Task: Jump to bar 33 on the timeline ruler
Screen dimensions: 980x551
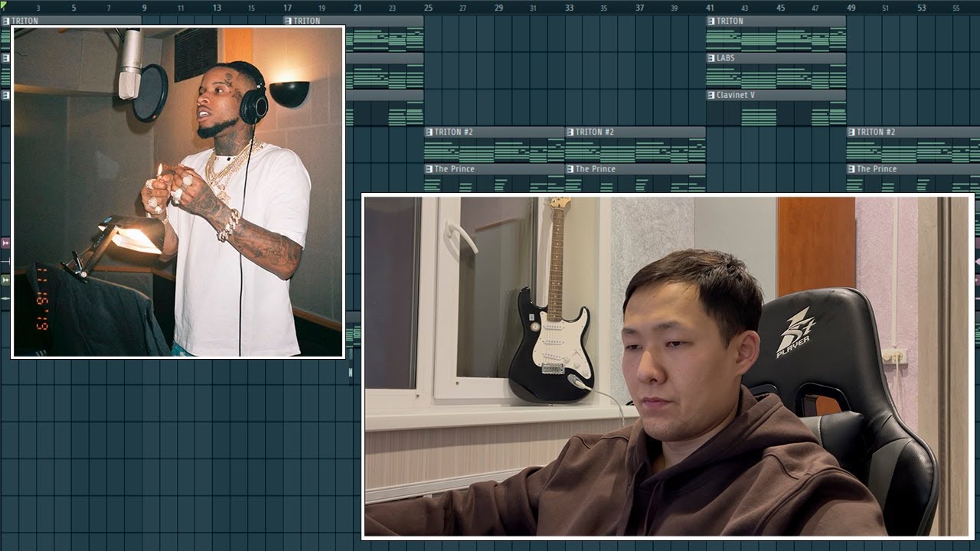Action: [x=569, y=8]
